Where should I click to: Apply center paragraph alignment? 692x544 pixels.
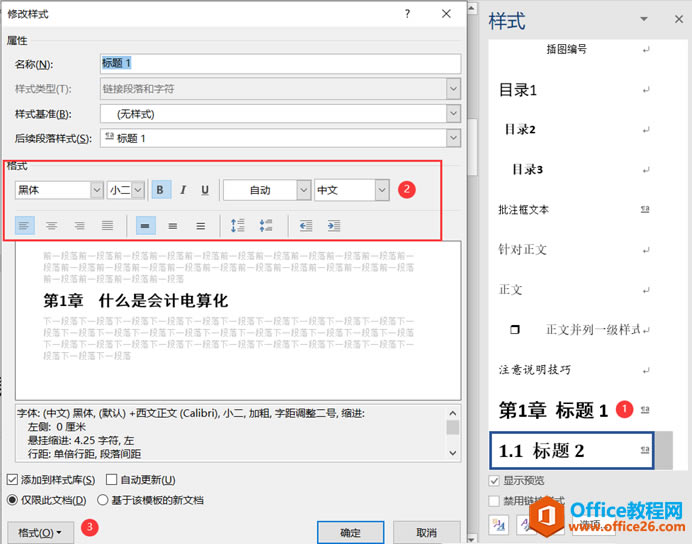[x=52, y=226]
